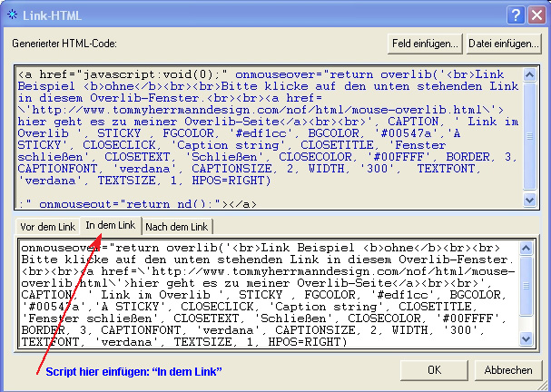Click the 'Feld einfügen...' button
Viewport: 551px width, 392px height.
click(x=425, y=43)
